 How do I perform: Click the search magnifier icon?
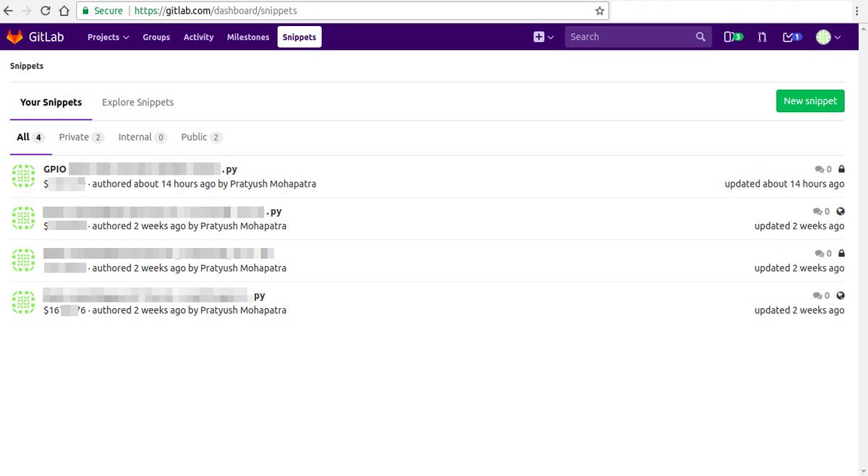pyautogui.click(x=700, y=37)
